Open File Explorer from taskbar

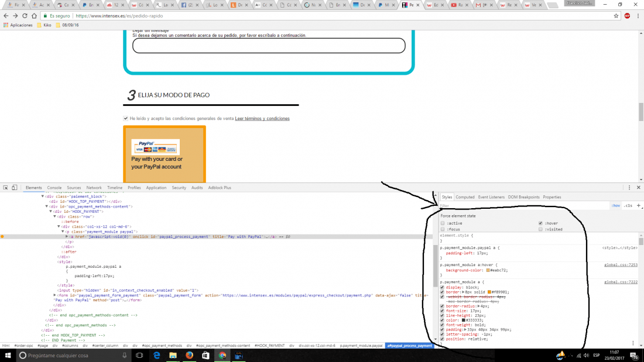pyautogui.click(x=173, y=356)
